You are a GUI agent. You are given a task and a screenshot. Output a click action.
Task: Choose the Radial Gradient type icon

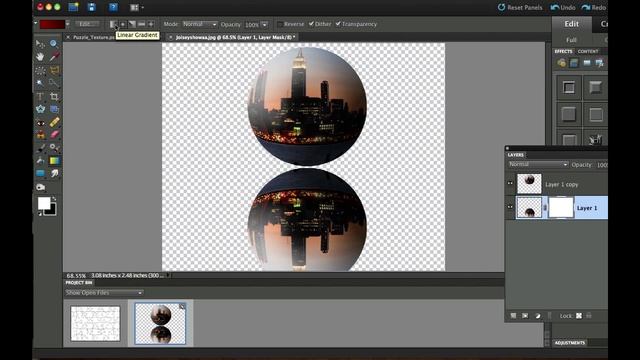pyautogui.click(x=122, y=24)
